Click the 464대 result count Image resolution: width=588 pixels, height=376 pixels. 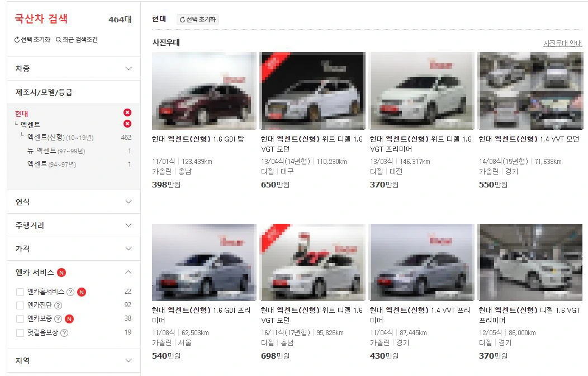click(120, 20)
